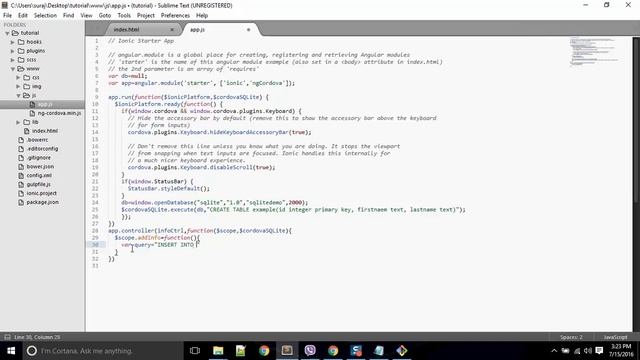The width and height of the screenshot is (640, 360).
Task: Click the volume tray icon
Action: pyautogui.click(x=588, y=351)
